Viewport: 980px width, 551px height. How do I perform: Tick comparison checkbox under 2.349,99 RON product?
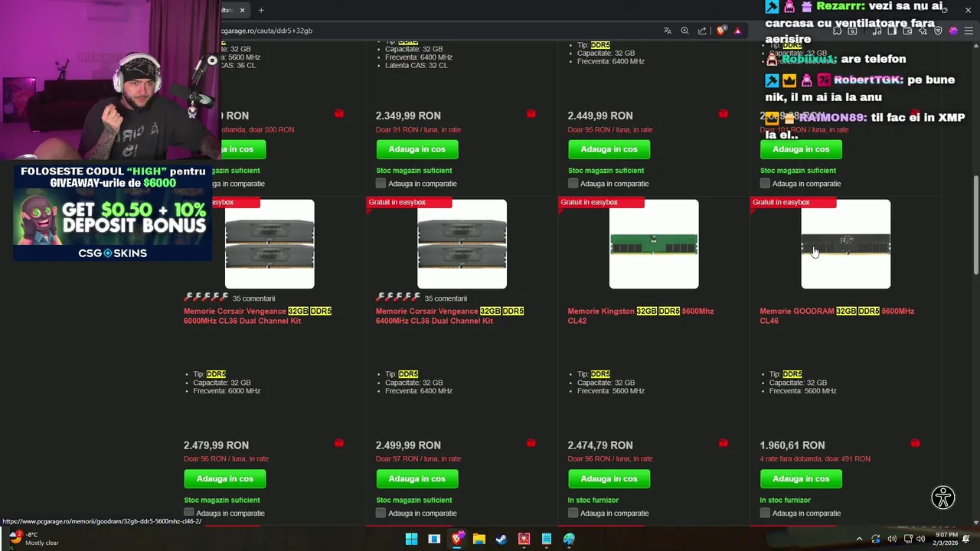point(381,184)
